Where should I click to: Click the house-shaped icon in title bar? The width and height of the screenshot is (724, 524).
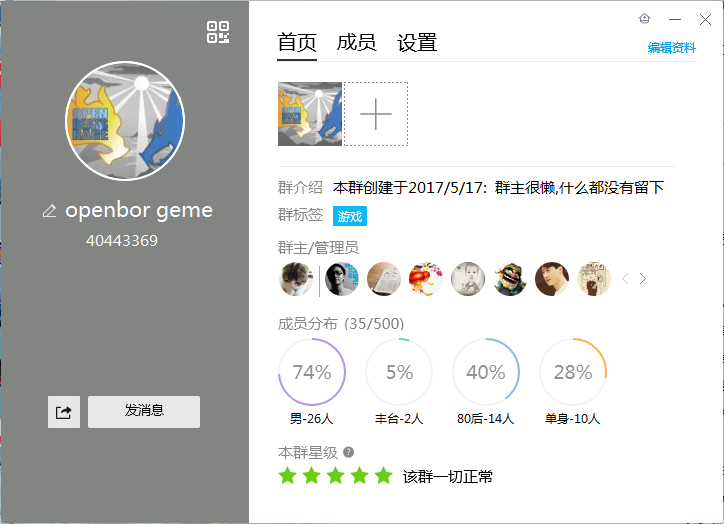pos(644,19)
